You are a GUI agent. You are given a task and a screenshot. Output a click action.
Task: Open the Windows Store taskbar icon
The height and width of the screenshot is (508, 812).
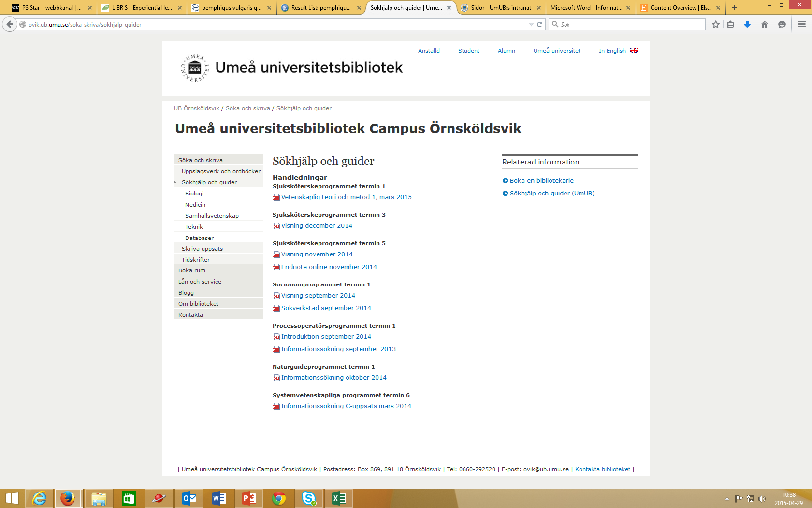coord(129,498)
